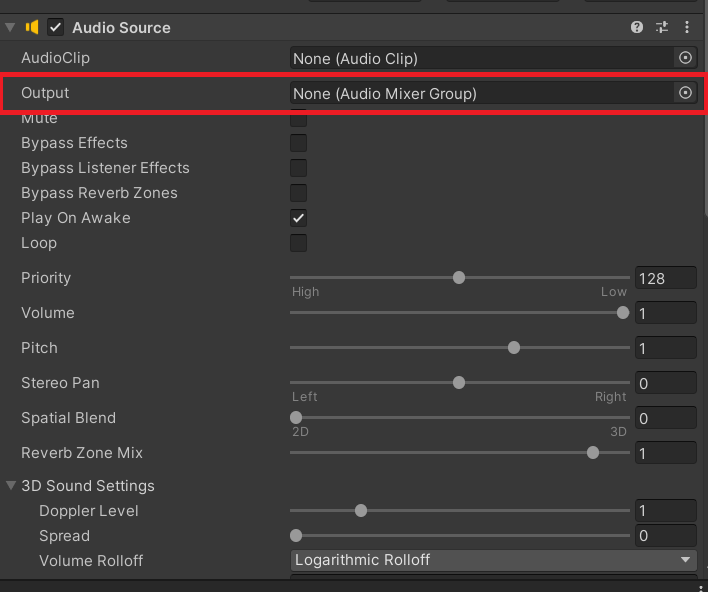Open Output mixer group object picker
The width and height of the screenshot is (708, 592).
tap(685, 93)
